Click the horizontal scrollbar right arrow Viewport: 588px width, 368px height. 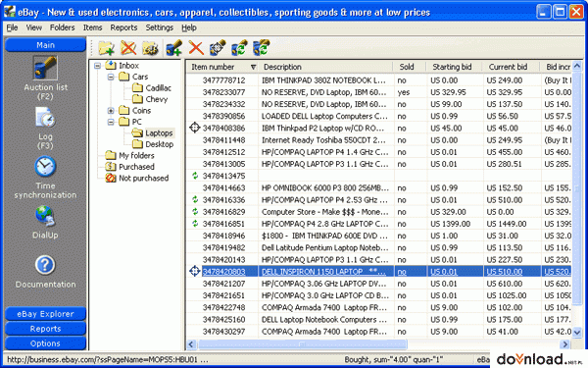(564, 344)
